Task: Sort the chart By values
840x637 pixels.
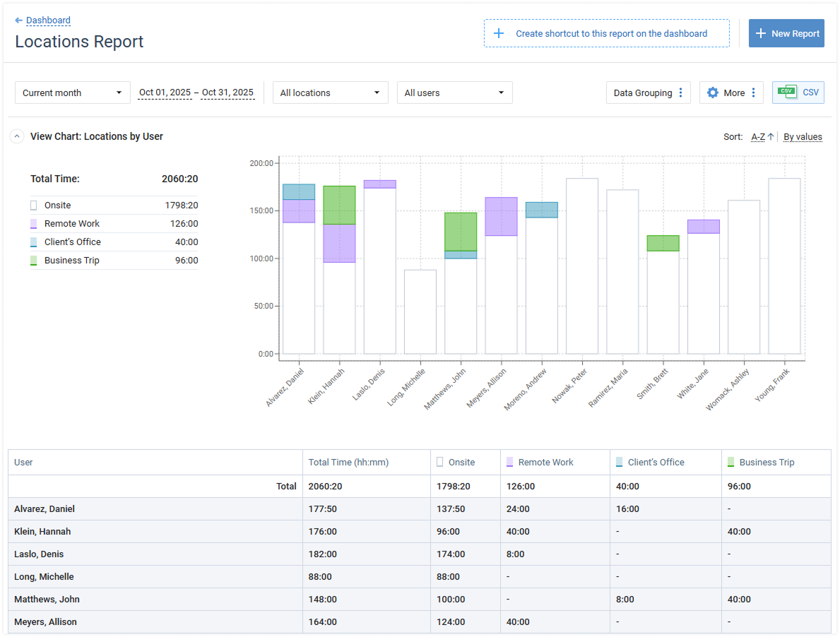Action: (803, 136)
